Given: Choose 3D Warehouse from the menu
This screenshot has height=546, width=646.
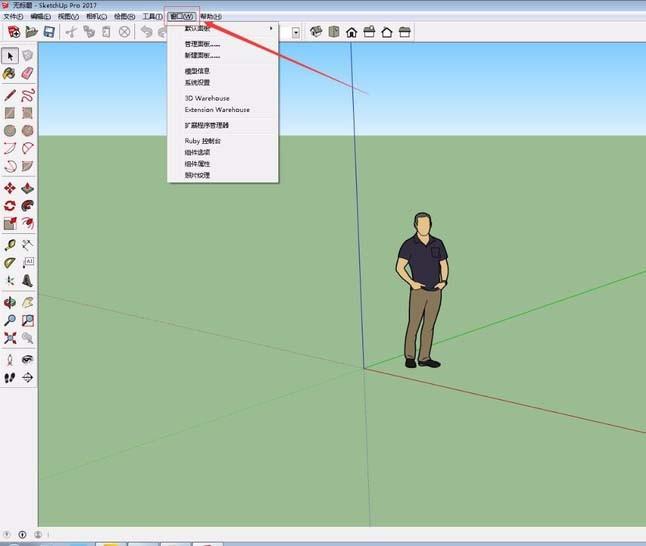Looking at the screenshot, I should click(x=207, y=98).
